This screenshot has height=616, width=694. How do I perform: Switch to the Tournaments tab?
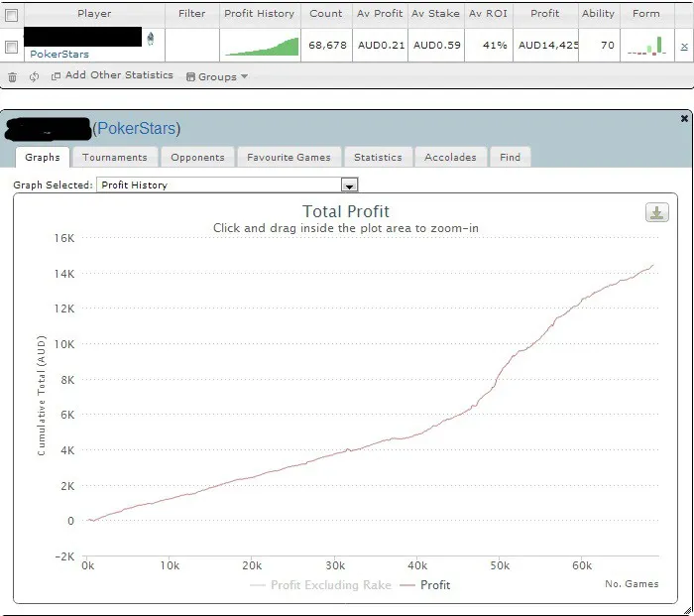tap(114, 157)
